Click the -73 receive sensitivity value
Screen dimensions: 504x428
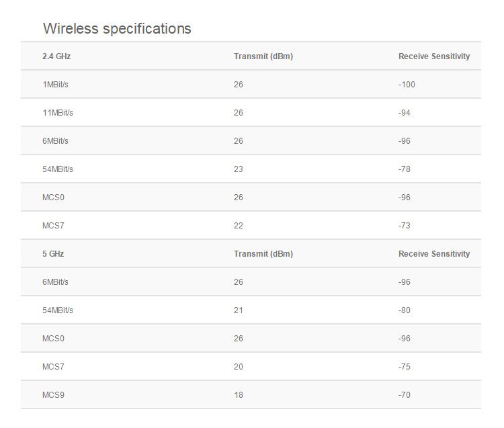(405, 226)
